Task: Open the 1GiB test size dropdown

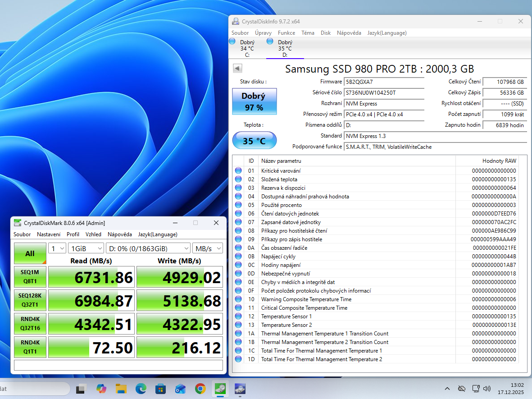Action: pos(86,248)
